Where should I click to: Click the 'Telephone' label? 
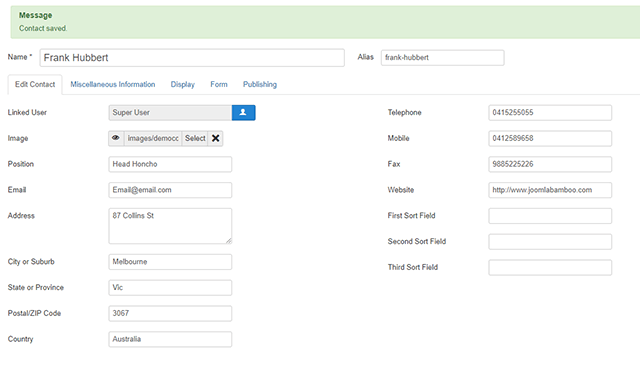pos(404,112)
